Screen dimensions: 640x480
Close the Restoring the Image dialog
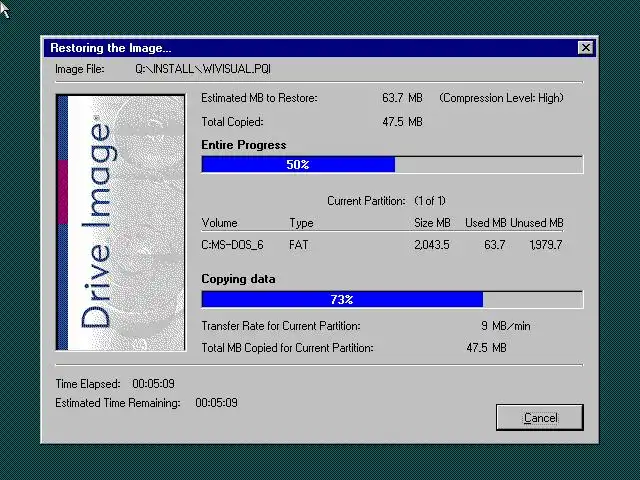pos(586,48)
